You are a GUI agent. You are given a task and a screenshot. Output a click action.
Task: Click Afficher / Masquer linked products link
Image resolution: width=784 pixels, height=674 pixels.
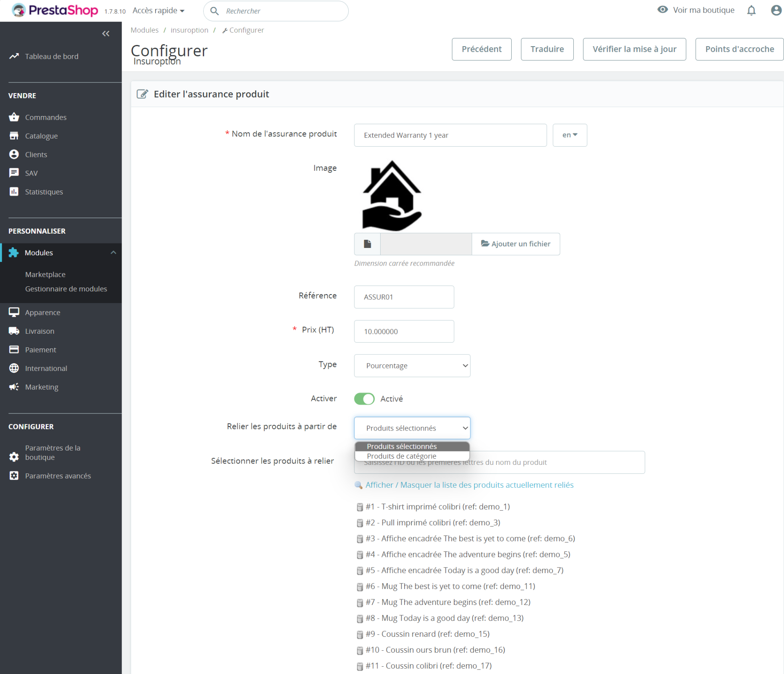pyautogui.click(x=469, y=485)
